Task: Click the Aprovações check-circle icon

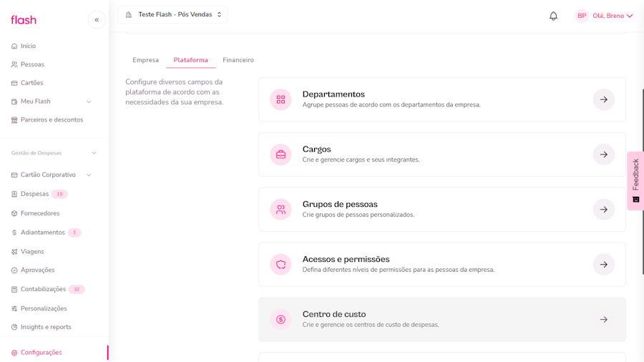Action: point(14,270)
